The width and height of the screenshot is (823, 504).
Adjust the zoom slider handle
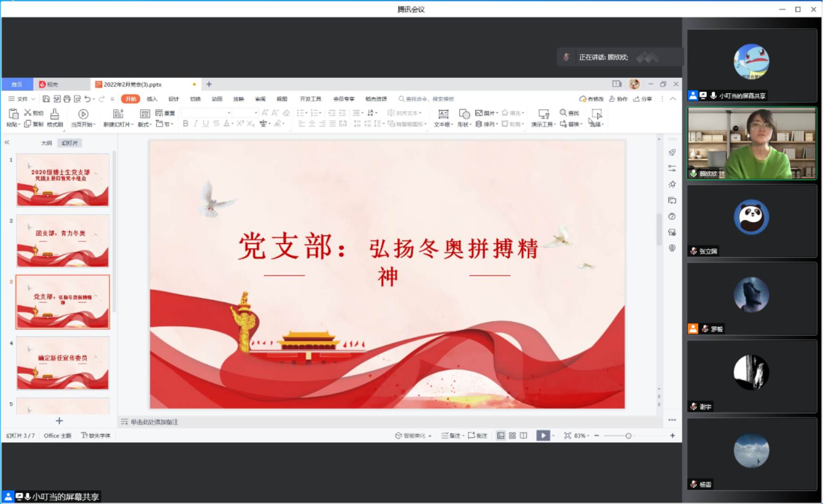pos(628,436)
